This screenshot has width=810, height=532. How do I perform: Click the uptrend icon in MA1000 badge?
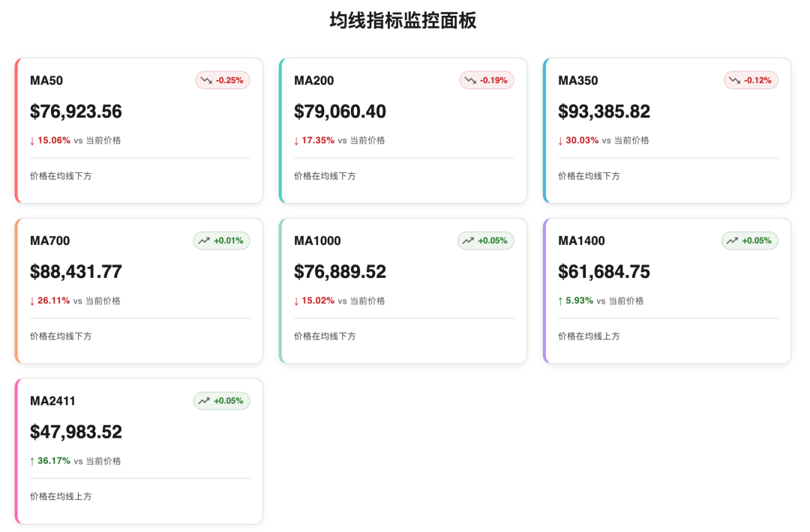pyautogui.click(x=469, y=241)
